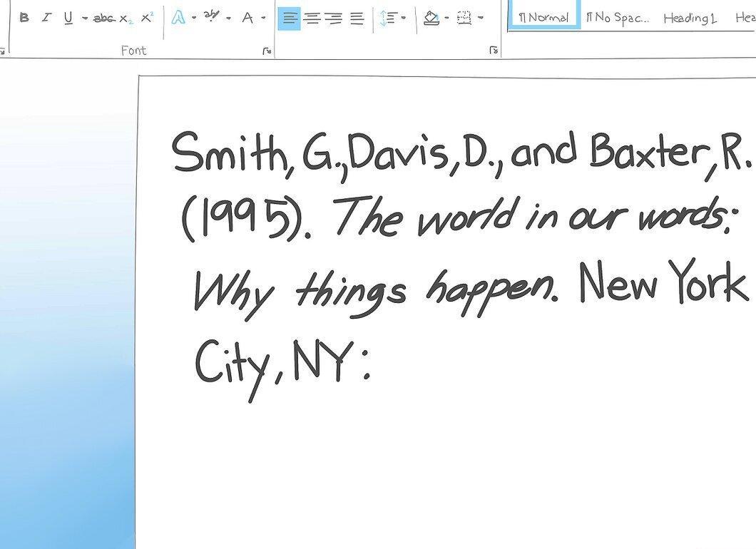
Task: Click the font color A icon
Action: 247,19
